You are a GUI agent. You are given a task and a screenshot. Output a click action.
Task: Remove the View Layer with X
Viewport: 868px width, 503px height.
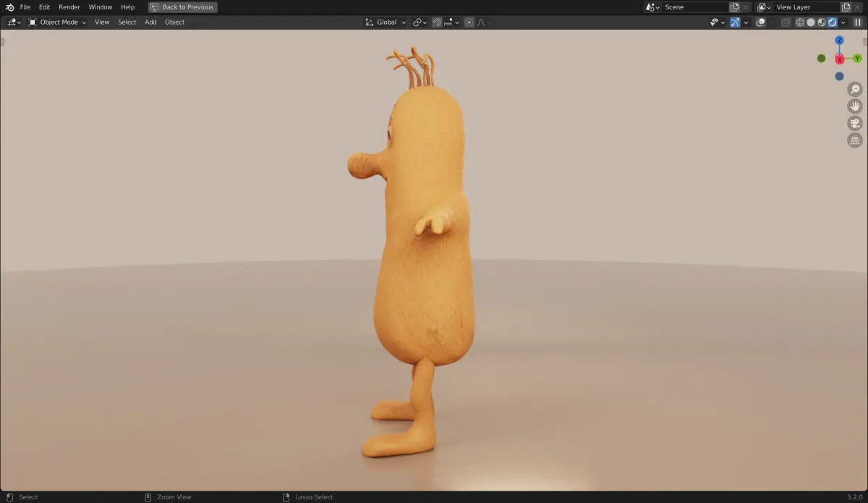coord(857,7)
